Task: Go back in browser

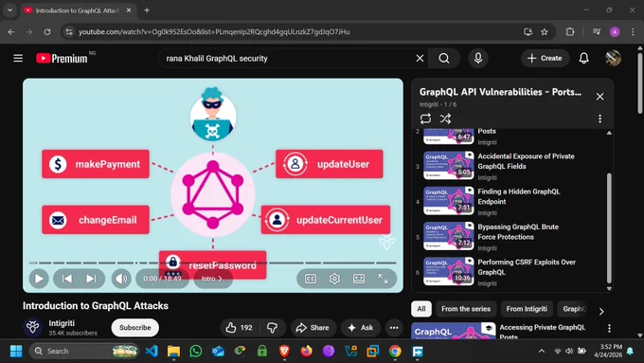Action: (11, 31)
